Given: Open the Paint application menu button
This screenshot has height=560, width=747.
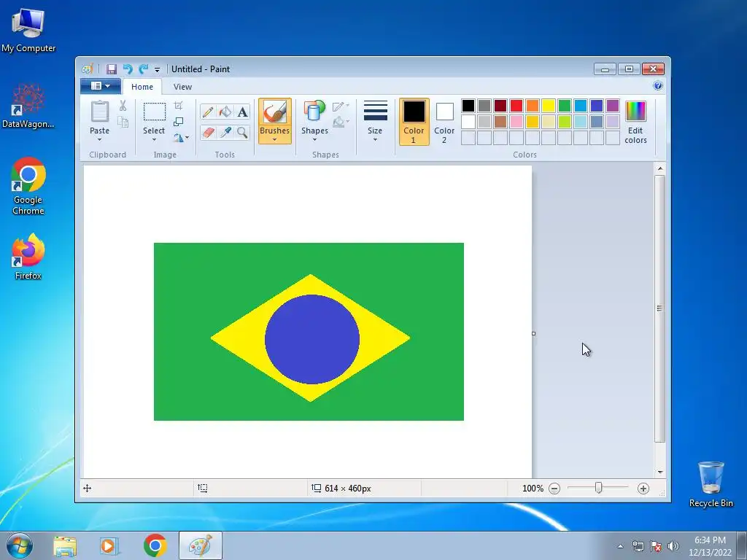Looking at the screenshot, I should (x=101, y=86).
